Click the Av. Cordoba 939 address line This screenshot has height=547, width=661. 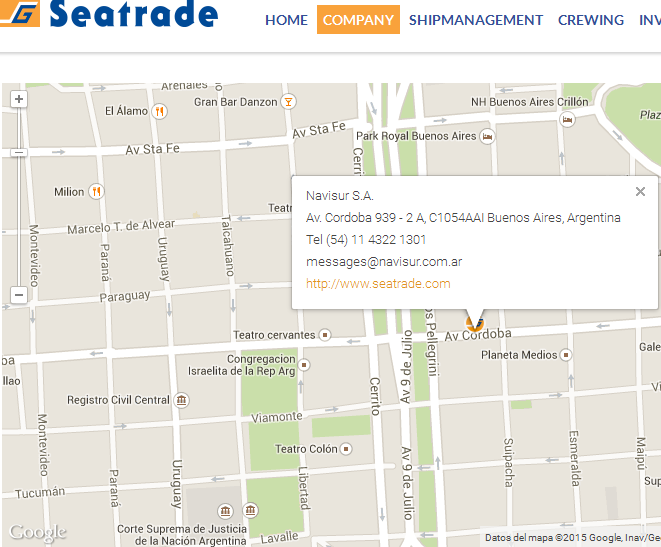[463, 218]
